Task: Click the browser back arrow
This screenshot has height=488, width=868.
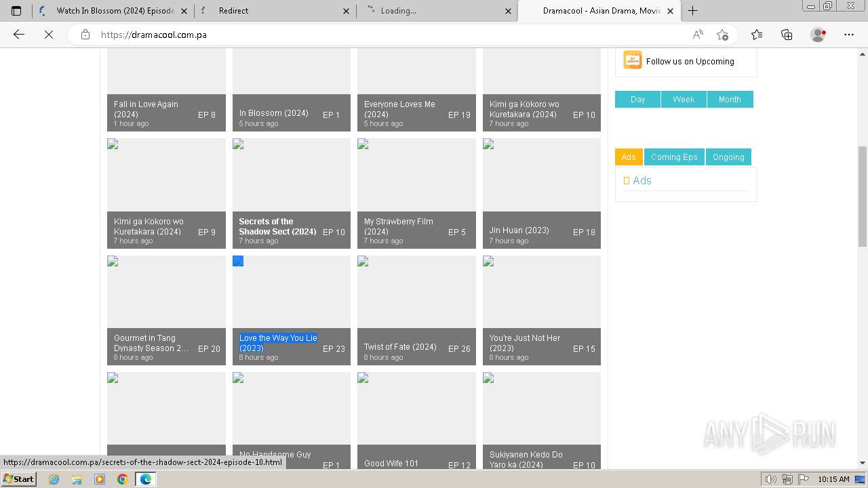Action: point(19,35)
